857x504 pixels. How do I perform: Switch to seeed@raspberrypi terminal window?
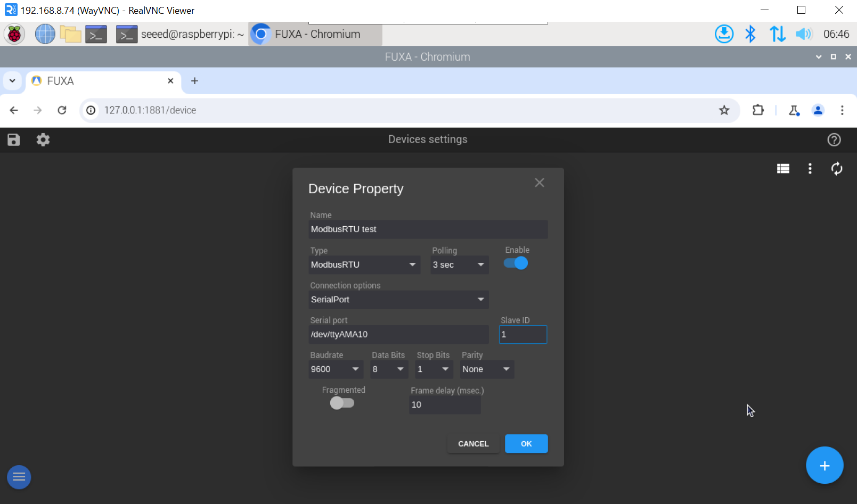point(180,34)
